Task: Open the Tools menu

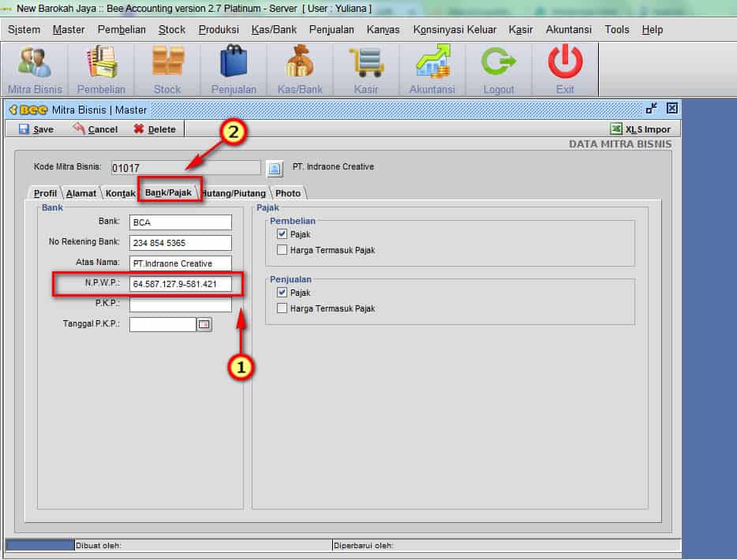Action: 617,30
